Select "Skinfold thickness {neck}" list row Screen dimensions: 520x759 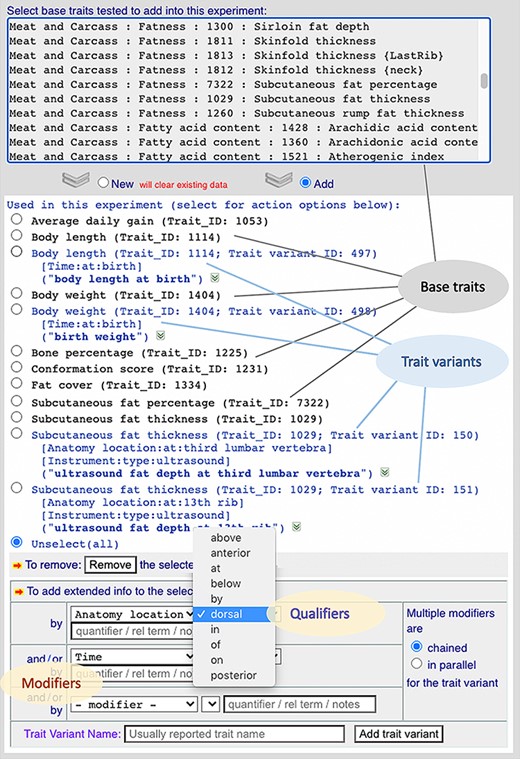pyautogui.click(x=243, y=70)
